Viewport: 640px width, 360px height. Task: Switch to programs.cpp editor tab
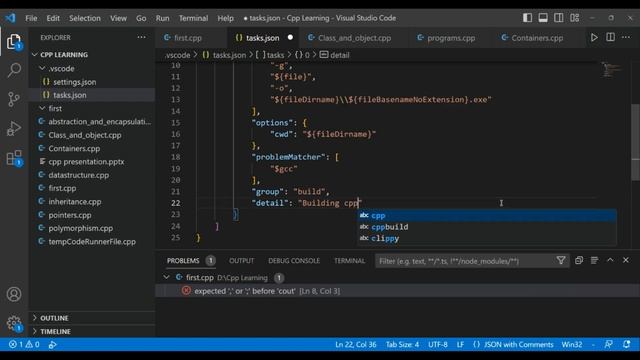tap(451, 38)
